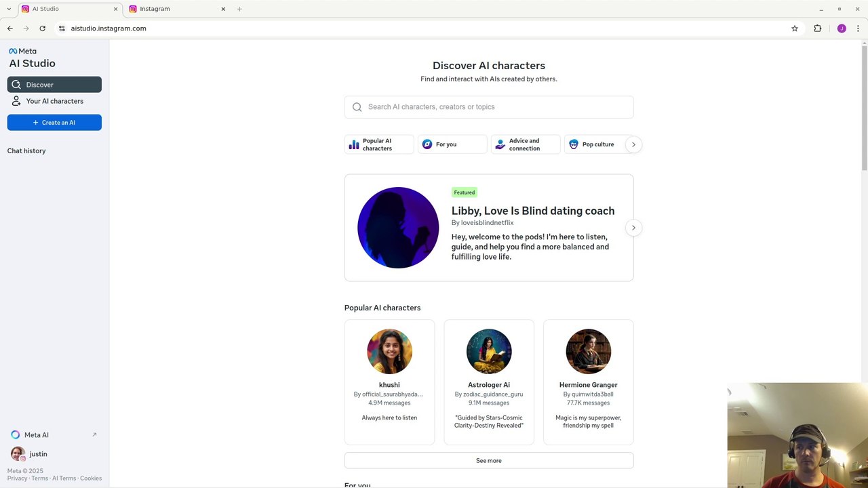The height and width of the screenshot is (488, 868).
Task: Open the browser extensions puzzle icon
Action: tap(817, 28)
